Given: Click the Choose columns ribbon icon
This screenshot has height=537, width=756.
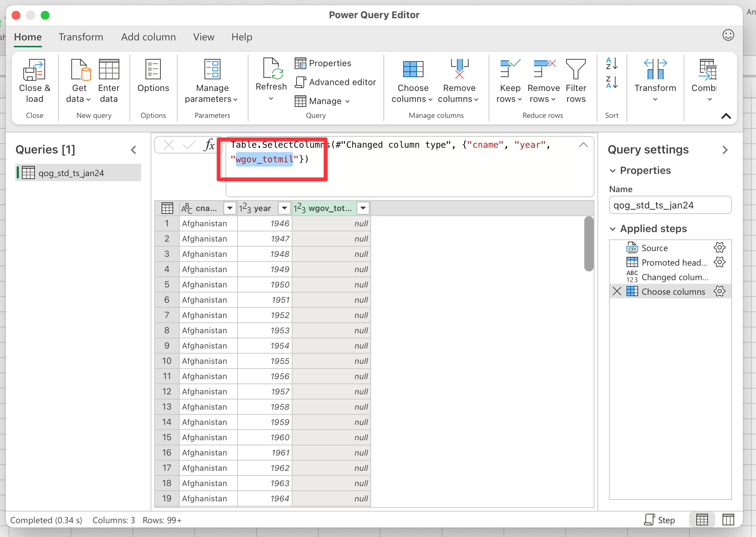Looking at the screenshot, I should click(413, 69).
